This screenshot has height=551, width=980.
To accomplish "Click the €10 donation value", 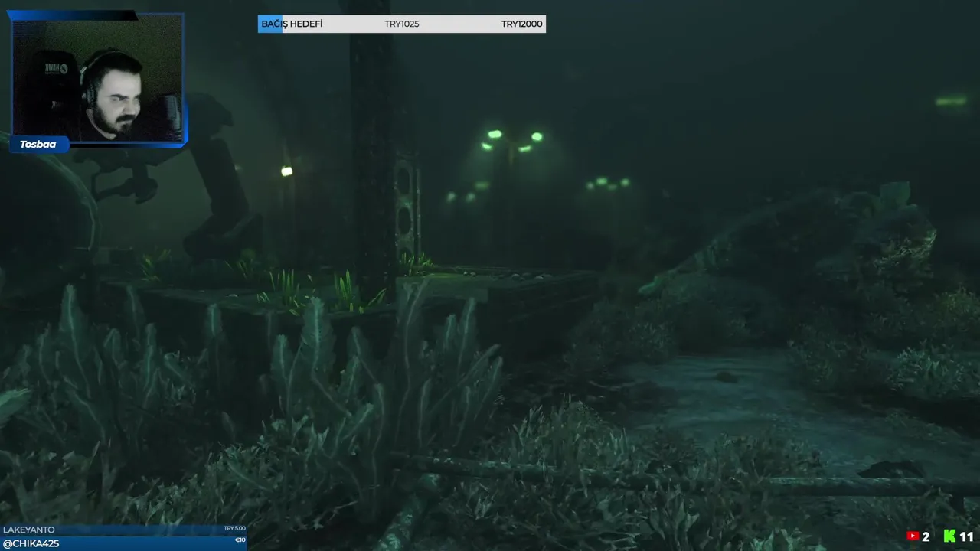I will [240, 540].
